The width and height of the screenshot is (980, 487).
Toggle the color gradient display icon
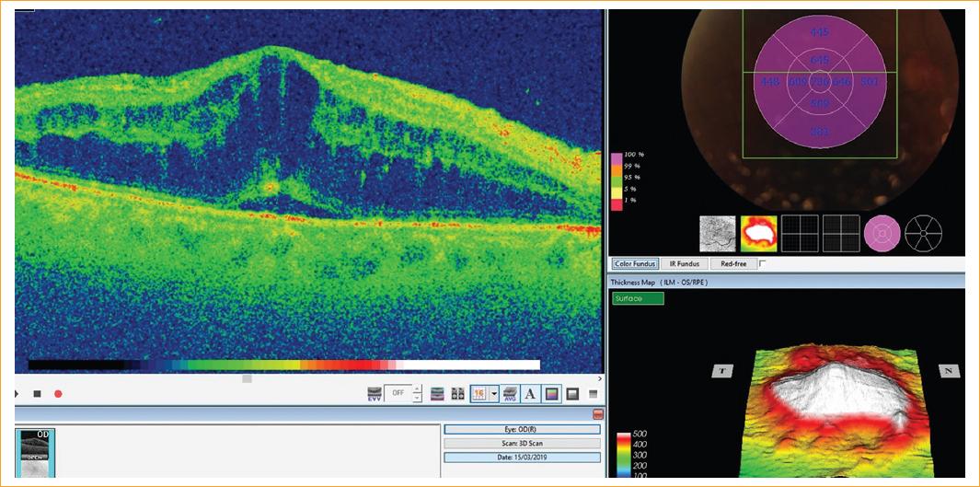click(551, 394)
